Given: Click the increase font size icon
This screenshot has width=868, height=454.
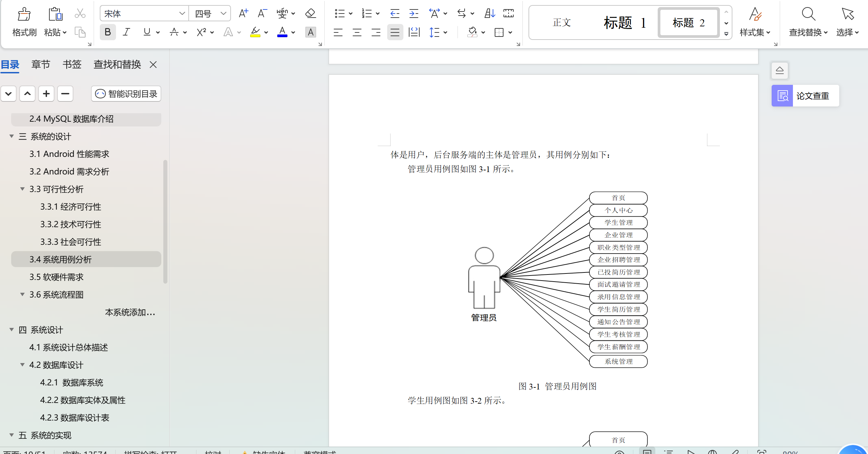Looking at the screenshot, I should click(x=243, y=14).
